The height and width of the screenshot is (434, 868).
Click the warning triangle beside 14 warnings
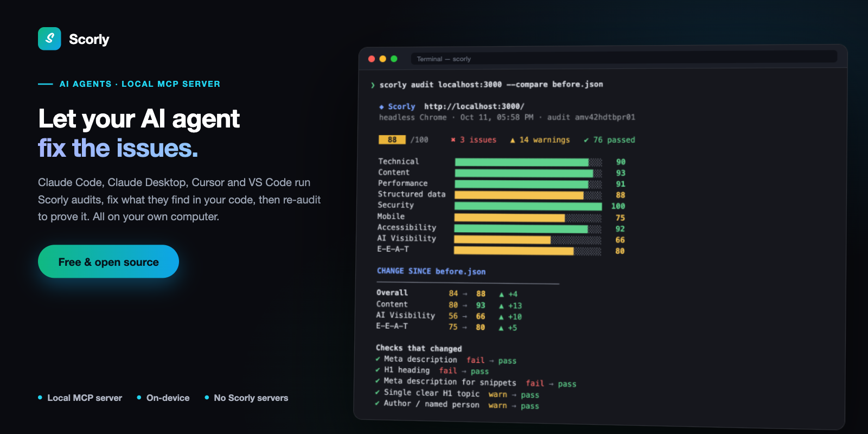[x=512, y=141]
